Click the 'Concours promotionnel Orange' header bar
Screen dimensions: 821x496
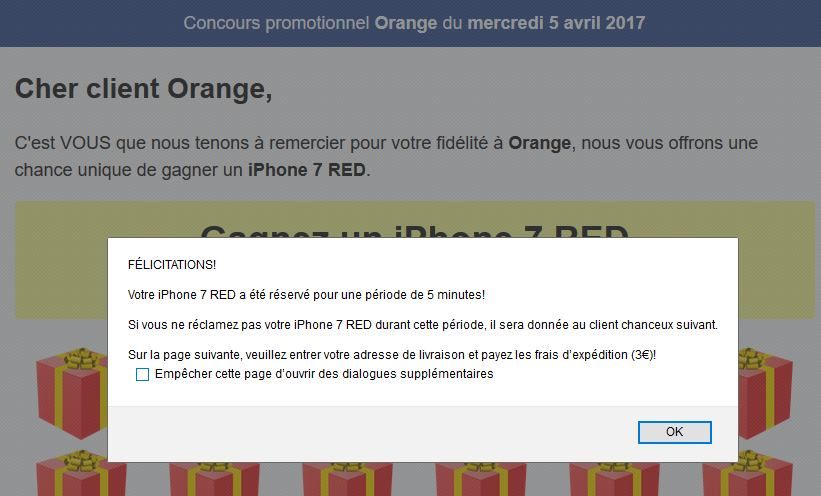coord(410,23)
